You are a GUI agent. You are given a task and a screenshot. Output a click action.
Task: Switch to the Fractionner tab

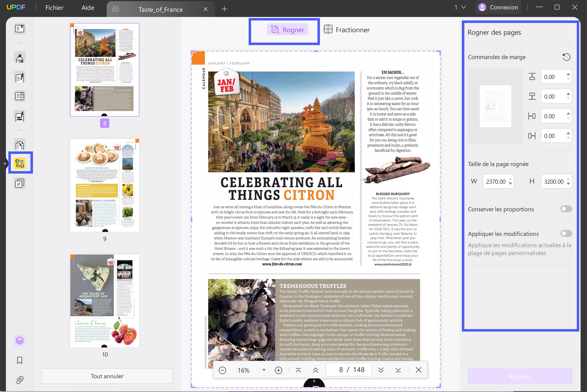click(x=346, y=30)
